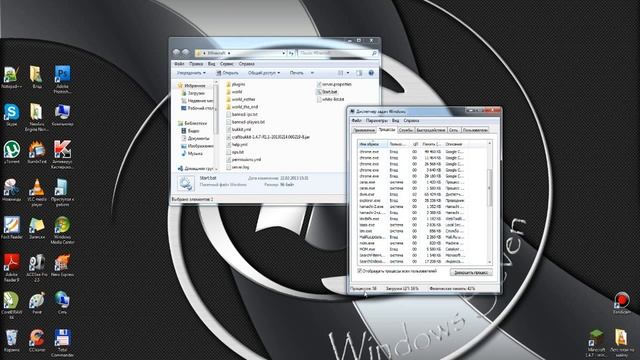This screenshot has height=360, width=640.
Task: Open Options menu in Task Manager
Action: [x=377, y=120]
